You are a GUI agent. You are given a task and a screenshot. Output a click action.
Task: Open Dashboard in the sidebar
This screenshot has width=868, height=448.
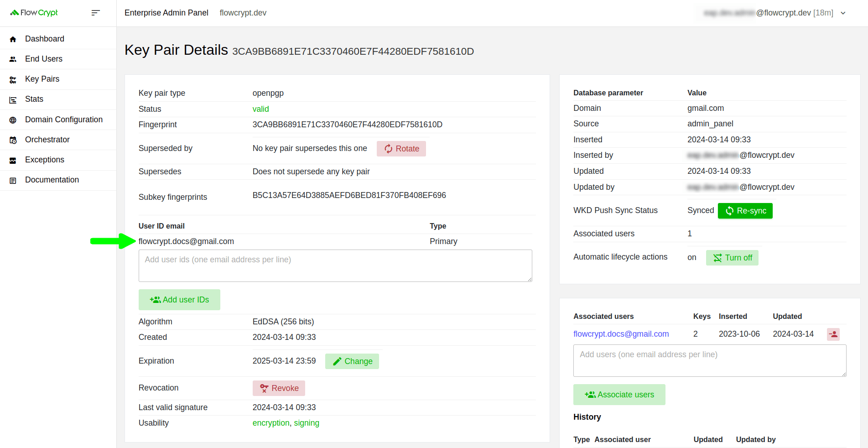[45, 39]
